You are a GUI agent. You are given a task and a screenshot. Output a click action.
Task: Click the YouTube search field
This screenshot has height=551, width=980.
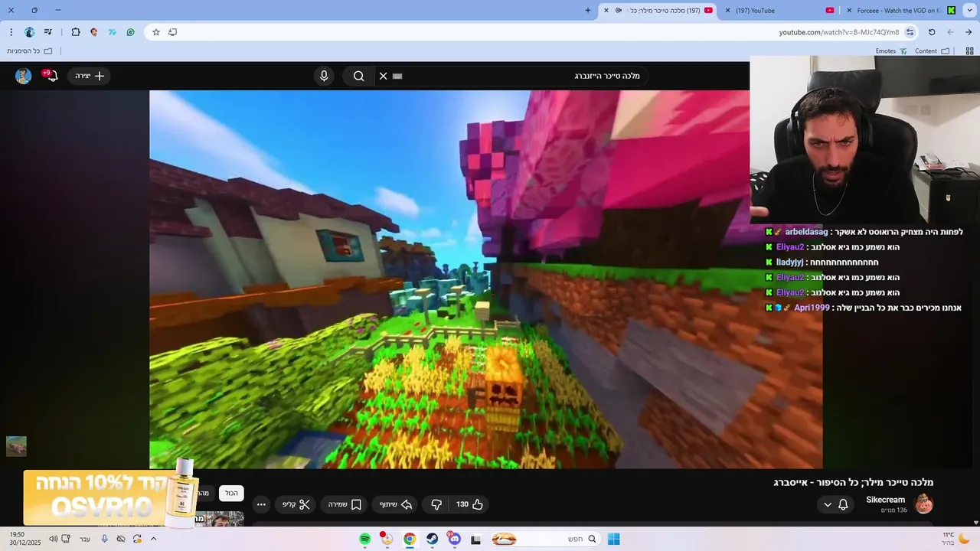click(511, 76)
